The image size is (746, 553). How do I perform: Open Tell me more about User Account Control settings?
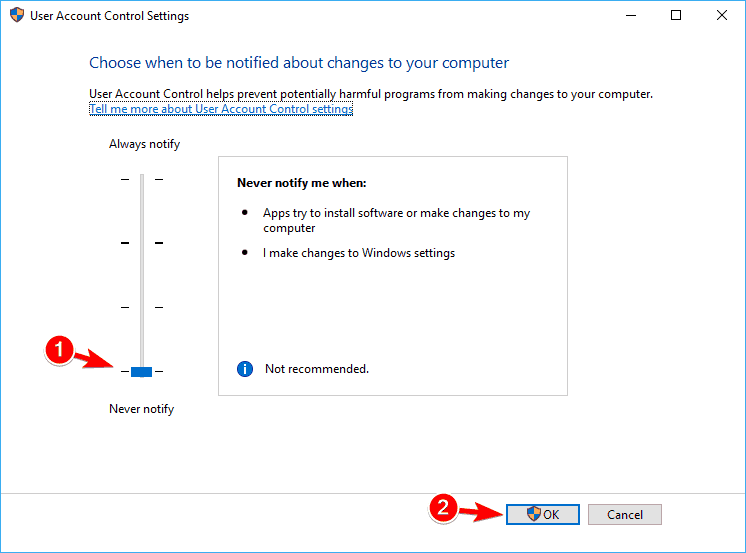coord(221,109)
